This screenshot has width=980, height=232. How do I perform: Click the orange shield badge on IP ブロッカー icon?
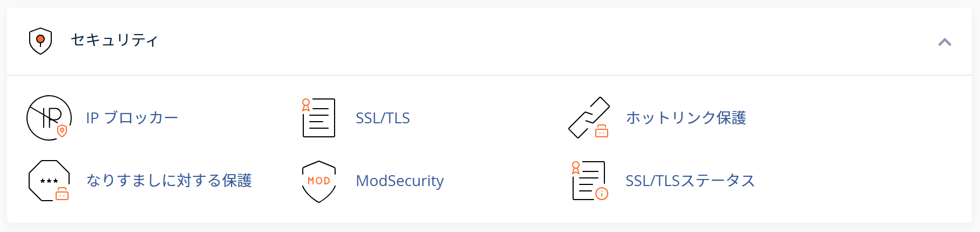point(62,131)
